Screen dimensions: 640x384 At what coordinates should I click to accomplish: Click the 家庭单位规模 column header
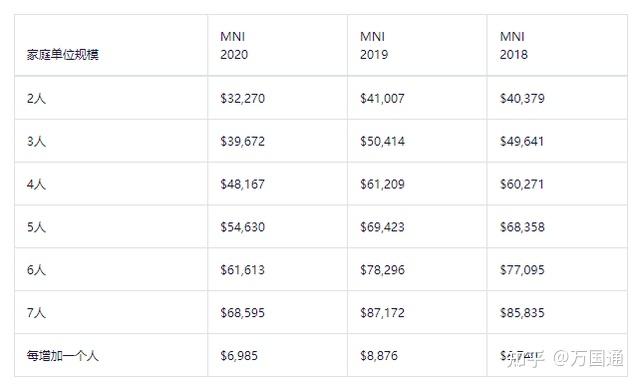(x=63, y=54)
